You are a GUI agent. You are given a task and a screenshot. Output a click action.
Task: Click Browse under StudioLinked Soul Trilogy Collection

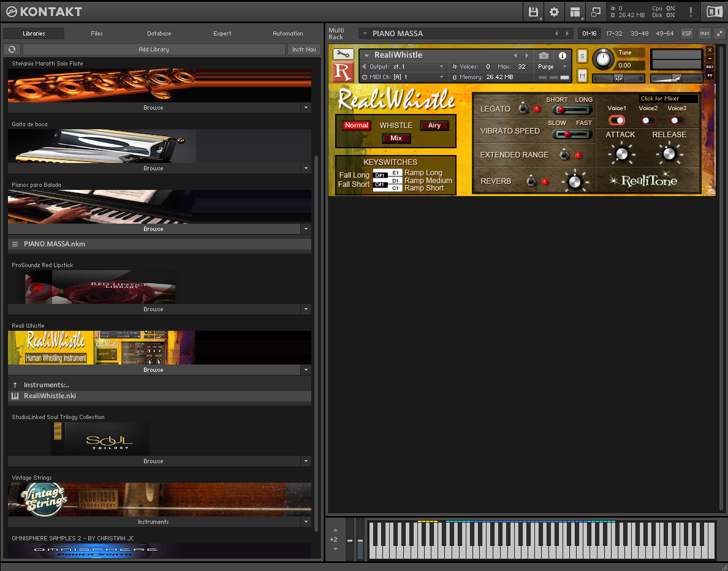coord(154,461)
